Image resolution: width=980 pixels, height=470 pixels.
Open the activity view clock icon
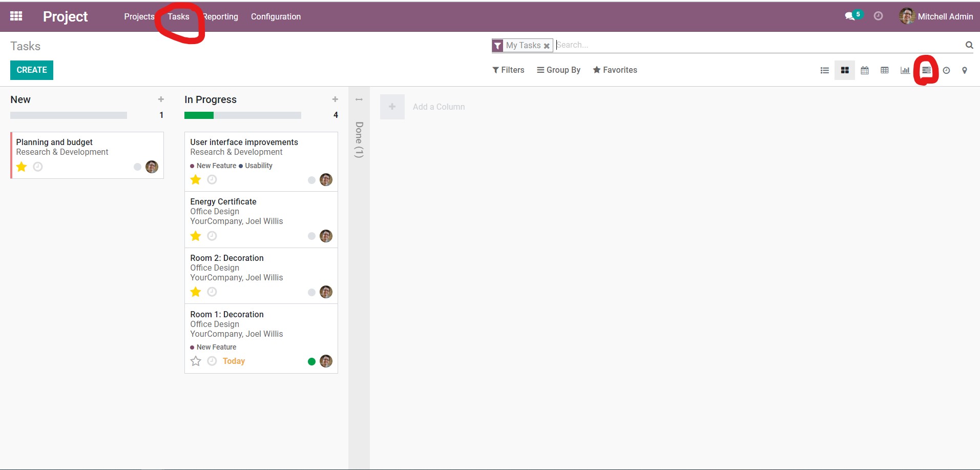(947, 70)
